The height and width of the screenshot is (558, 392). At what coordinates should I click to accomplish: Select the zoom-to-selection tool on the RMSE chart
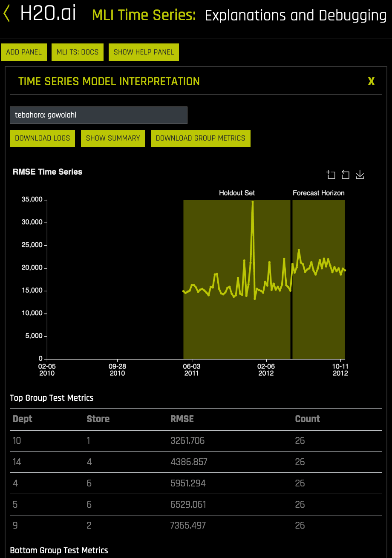click(x=331, y=174)
